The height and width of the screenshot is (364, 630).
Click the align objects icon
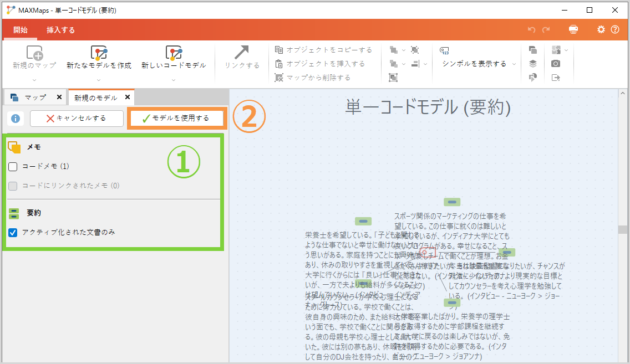coord(415,64)
